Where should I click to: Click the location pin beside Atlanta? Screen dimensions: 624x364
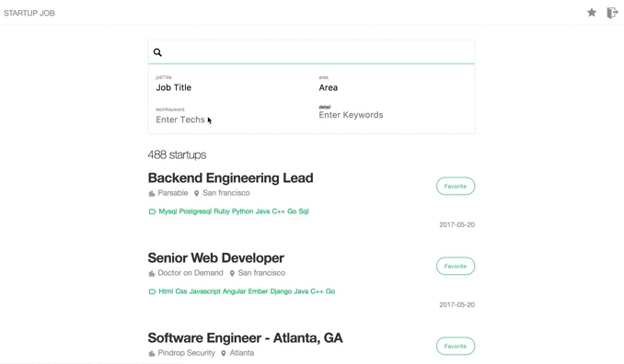tap(224, 353)
